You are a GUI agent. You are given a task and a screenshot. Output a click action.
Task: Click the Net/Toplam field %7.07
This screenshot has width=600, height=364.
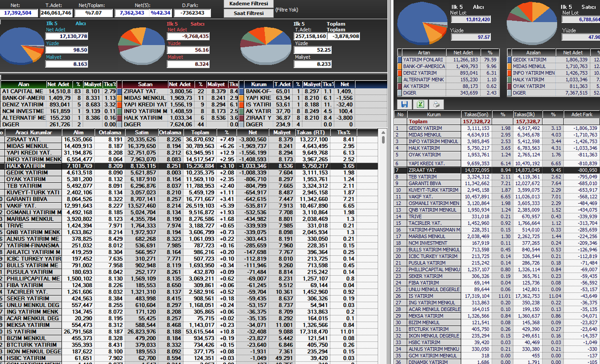(x=93, y=13)
